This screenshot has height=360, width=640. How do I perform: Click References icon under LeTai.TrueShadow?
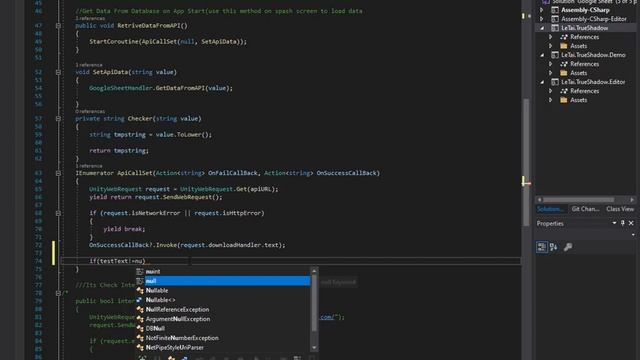(564, 37)
